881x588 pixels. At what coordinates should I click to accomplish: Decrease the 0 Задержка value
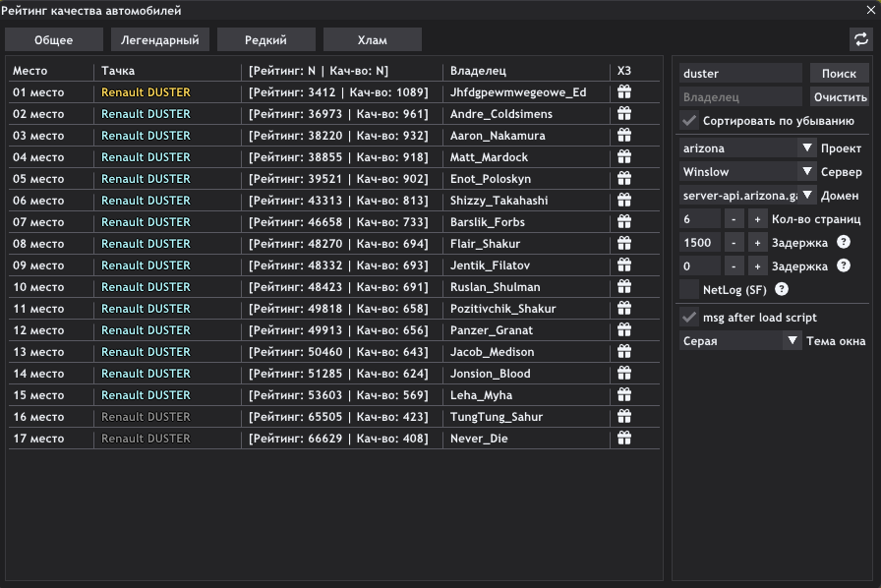coord(734,265)
